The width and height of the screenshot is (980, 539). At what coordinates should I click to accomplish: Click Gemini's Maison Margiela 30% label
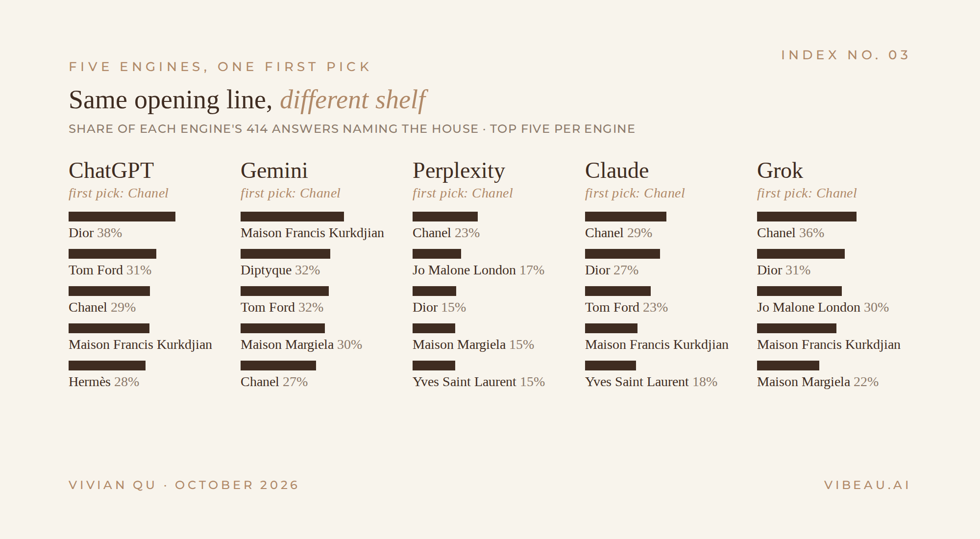coord(301,344)
